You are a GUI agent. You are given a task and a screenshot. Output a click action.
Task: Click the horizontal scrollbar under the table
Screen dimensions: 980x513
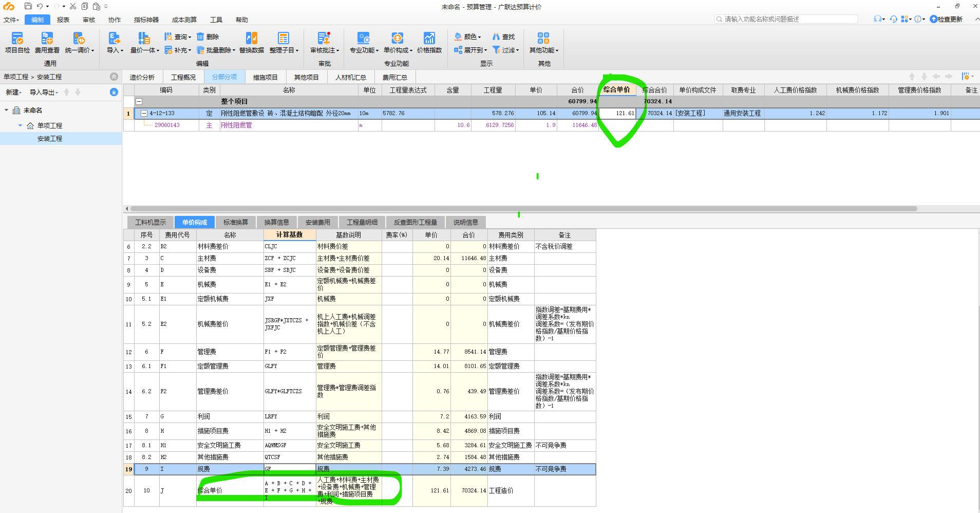[x=523, y=209]
